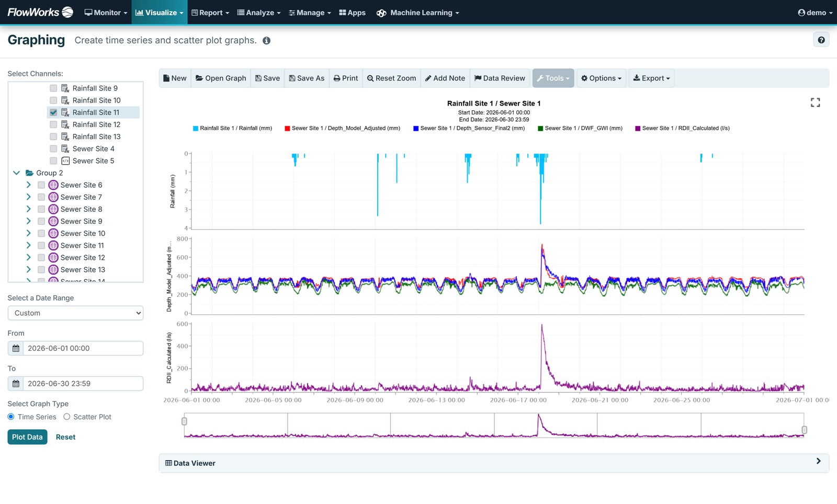Screen dimensions: 837x504
Task: Click the info icon beside graphing description
Action: click(266, 41)
